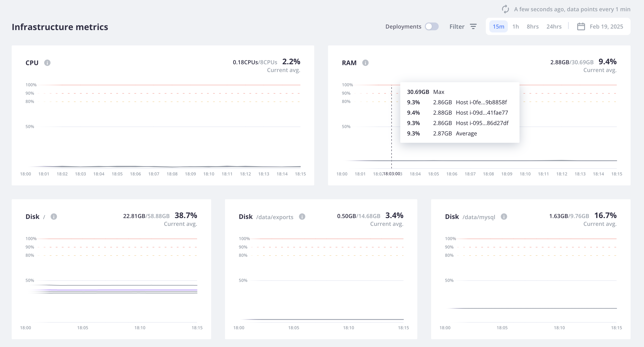
Task: Open the Disk /data/mysql info icon
Action: [x=504, y=216]
